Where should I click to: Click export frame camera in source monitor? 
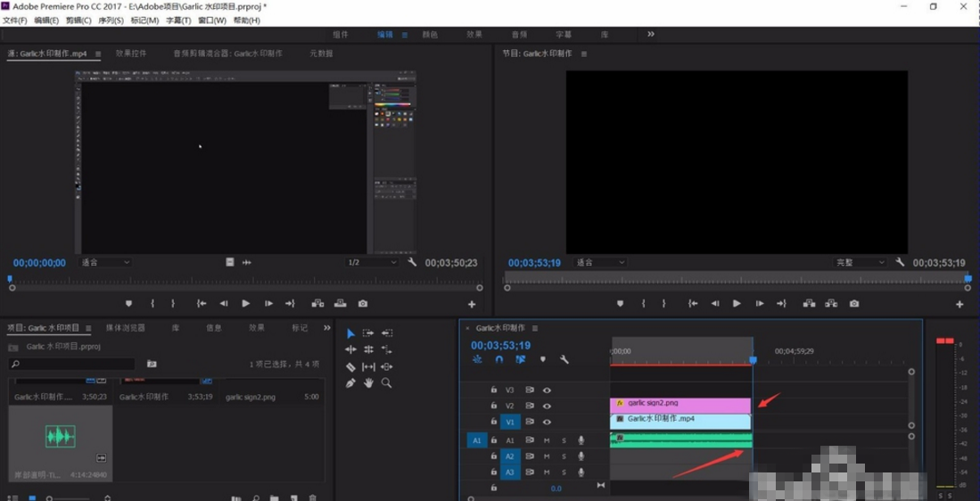click(x=363, y=304)
